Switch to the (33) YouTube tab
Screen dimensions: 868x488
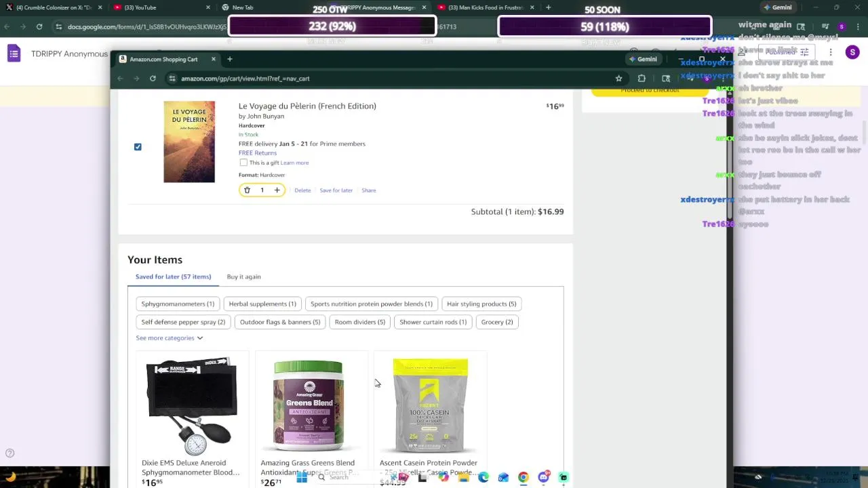pyautogui.click(x=160, y=7)
